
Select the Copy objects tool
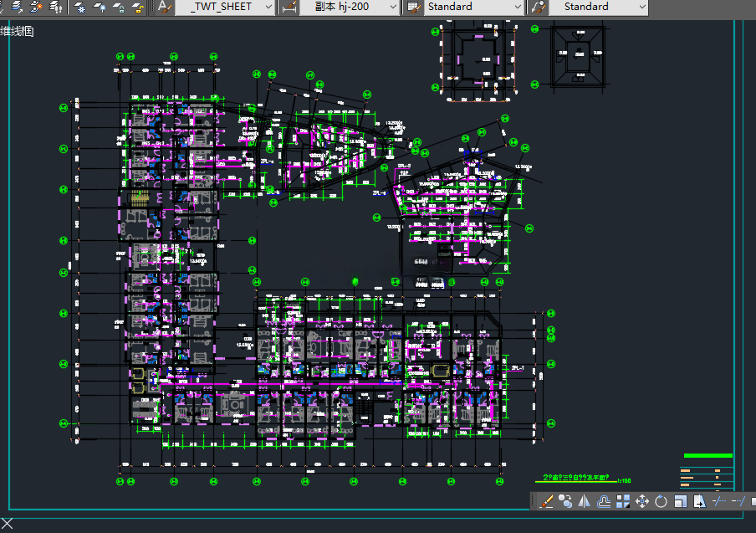click(565, 501)
